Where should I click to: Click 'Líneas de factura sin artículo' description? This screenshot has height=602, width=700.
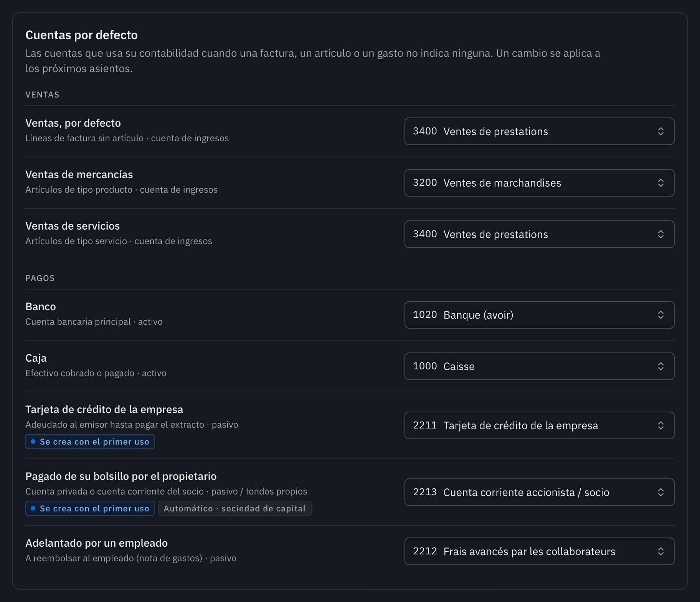click(84, 138)
